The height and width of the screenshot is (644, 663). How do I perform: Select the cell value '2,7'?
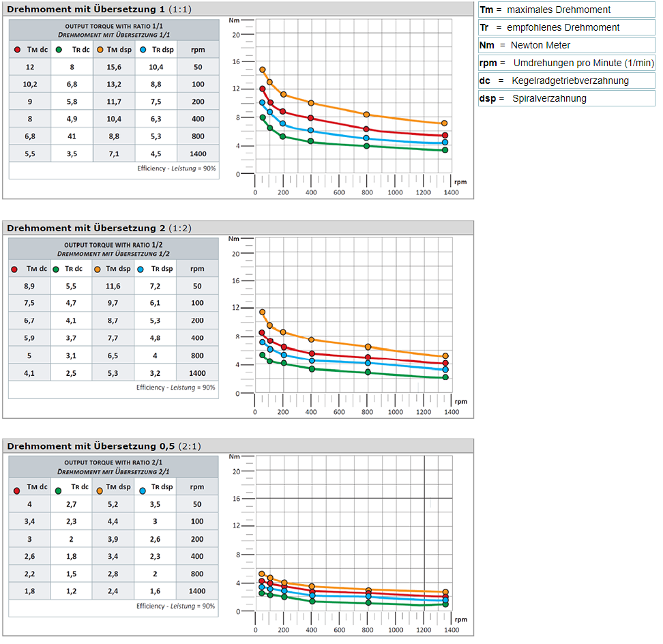(71, 504)
